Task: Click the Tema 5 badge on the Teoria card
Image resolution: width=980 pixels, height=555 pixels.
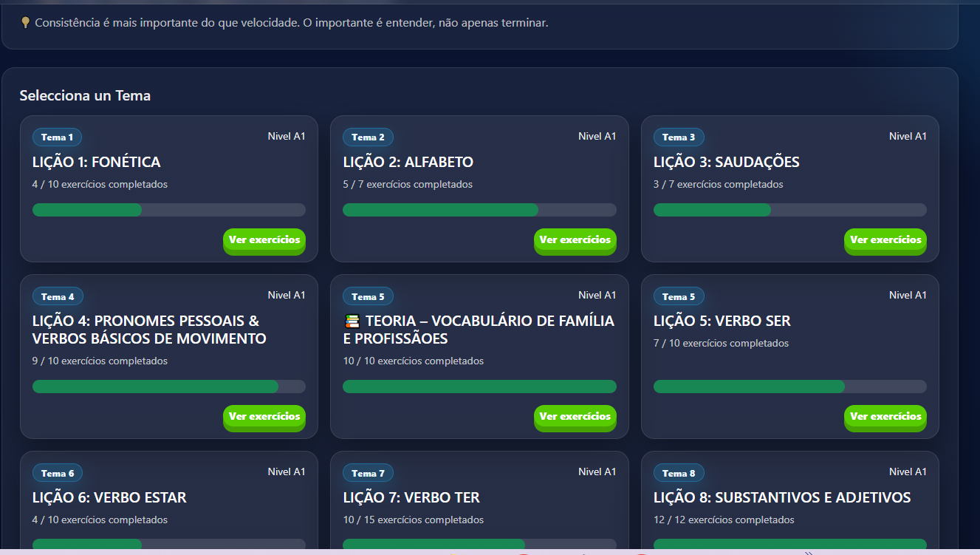Action: coord(368,296)
